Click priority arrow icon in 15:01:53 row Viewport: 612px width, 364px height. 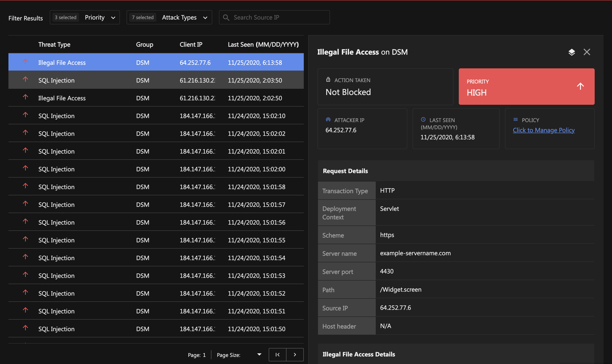pos(25,274)
